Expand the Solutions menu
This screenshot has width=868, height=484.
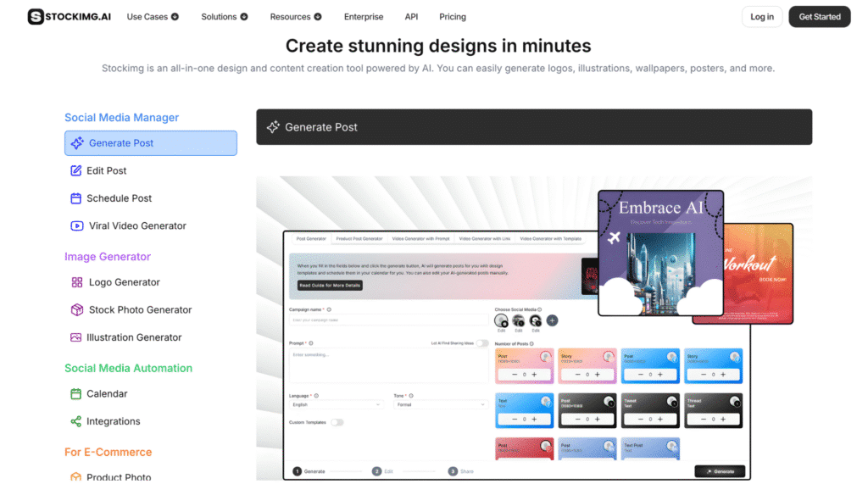tap(224, 17)
